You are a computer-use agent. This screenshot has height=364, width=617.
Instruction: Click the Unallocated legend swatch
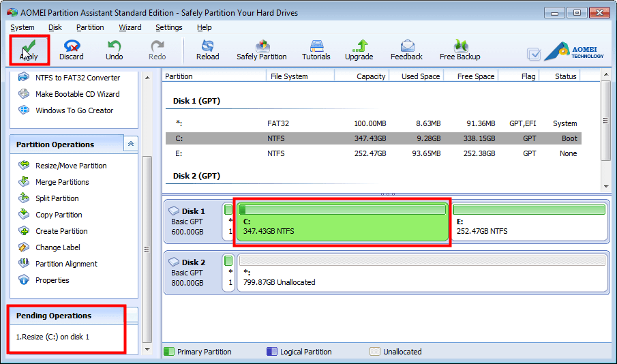point(375,352)
